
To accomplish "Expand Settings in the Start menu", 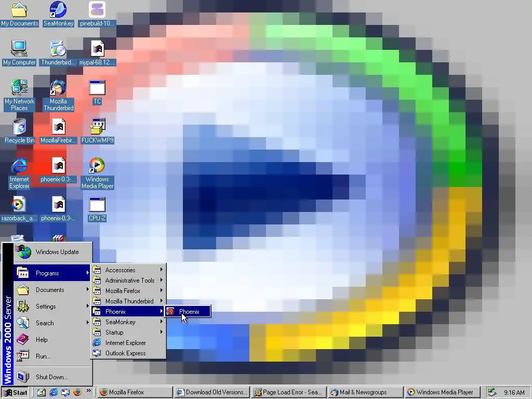I will click(x=52, y=307).
